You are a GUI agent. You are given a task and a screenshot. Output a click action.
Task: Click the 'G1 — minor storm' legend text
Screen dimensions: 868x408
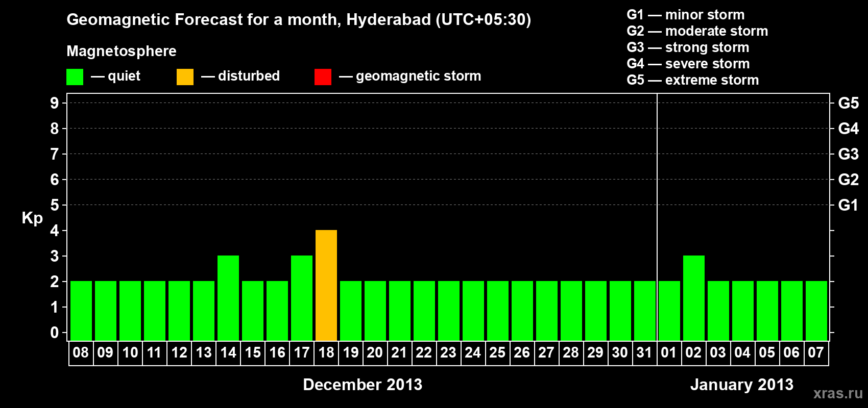pos(686,15)
